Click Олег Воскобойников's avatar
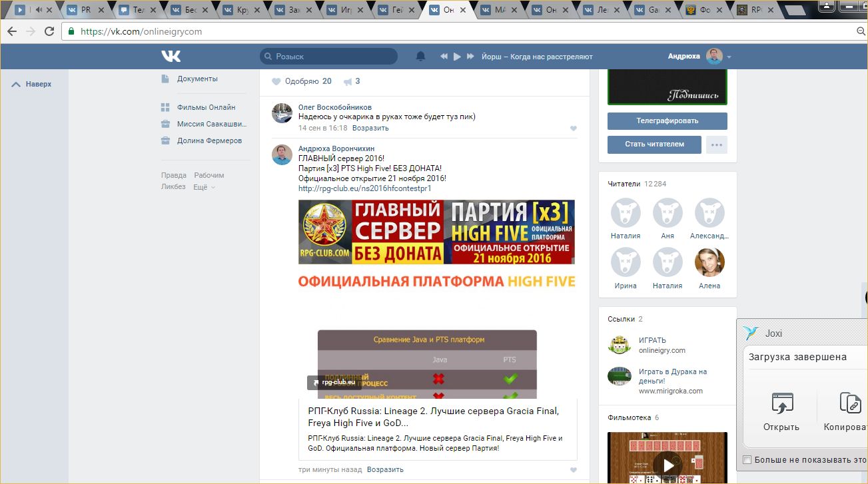868x484 pixels. click(x=282, y=113)
